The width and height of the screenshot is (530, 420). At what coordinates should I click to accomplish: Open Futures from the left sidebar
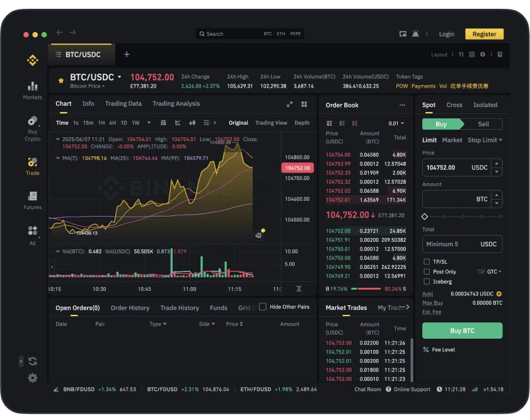click(32, 200)
